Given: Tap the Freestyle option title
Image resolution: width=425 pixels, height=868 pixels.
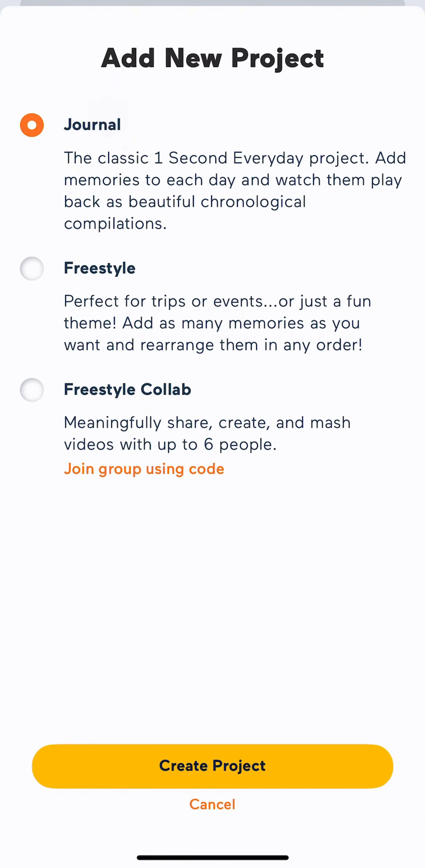Looking at the screenshot, I should pyautogui.click(x=100, y=268).
